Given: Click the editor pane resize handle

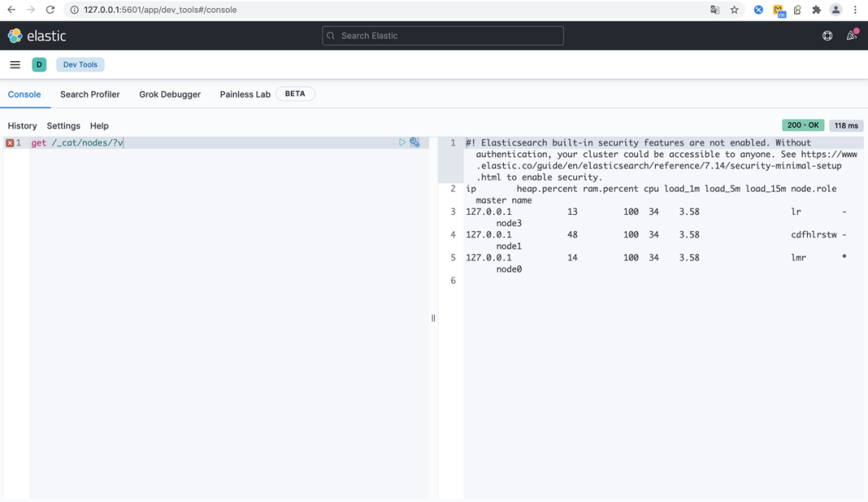Looking at the screenshot, I should pos(433,318).
